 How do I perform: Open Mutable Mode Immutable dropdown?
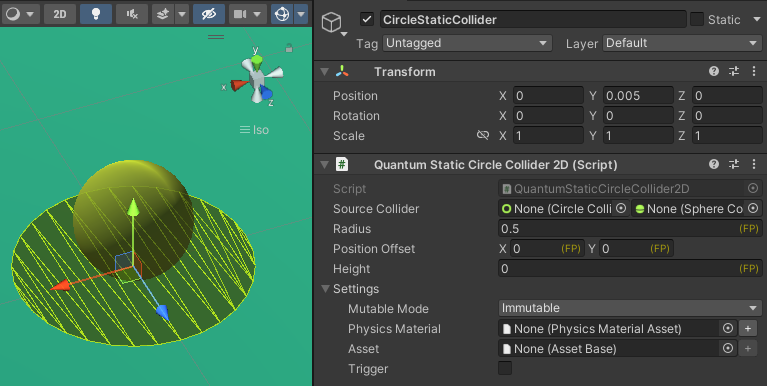pyautogui.click(x=630, y=308)
